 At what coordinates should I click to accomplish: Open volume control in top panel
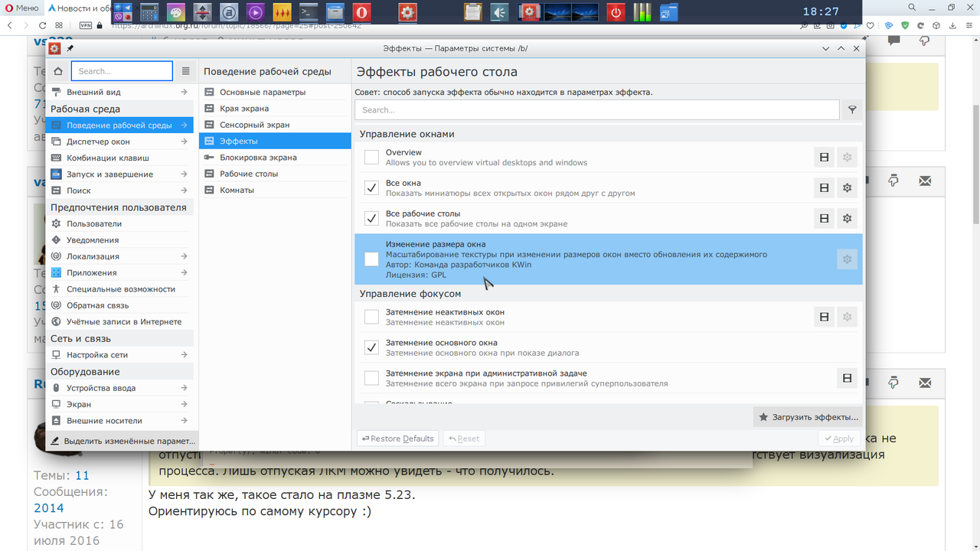click(499, 12)
